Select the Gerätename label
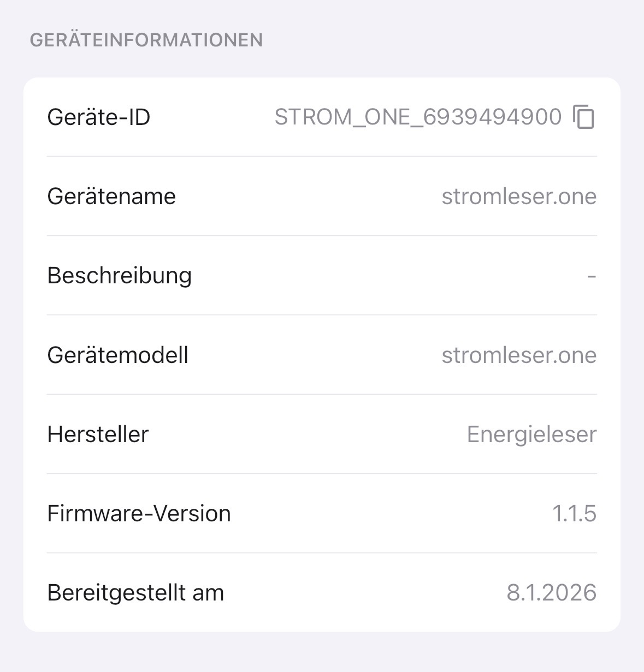644x672 pixels. click(x=111, y=197)
